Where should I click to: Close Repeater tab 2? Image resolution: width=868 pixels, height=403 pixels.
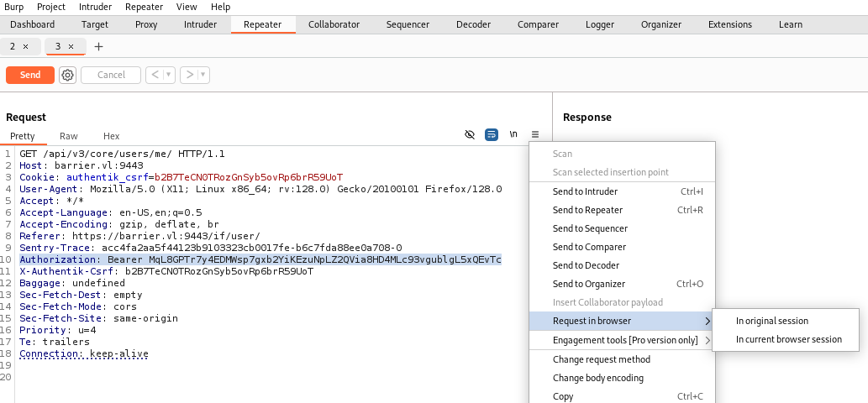25,47
